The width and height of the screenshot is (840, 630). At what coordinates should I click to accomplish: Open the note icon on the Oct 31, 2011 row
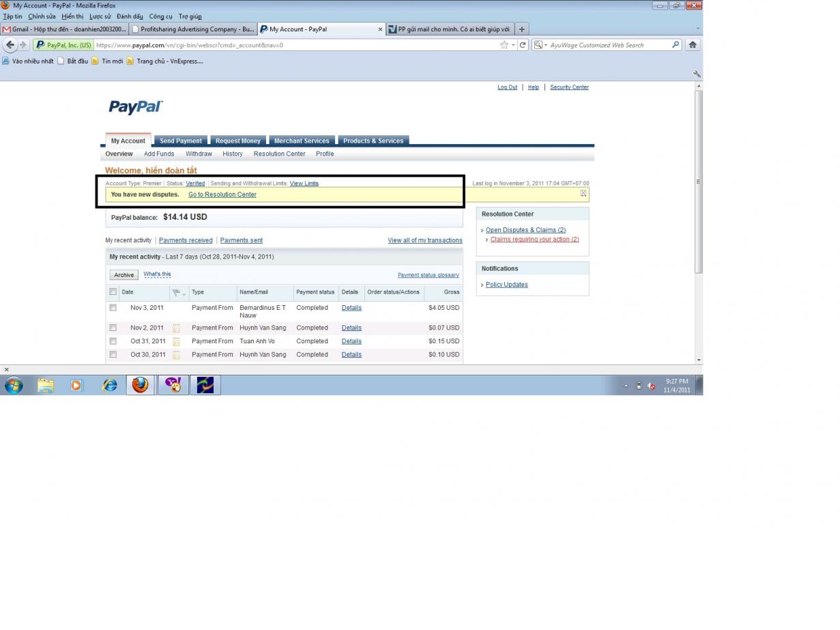(x=176, y=341)
